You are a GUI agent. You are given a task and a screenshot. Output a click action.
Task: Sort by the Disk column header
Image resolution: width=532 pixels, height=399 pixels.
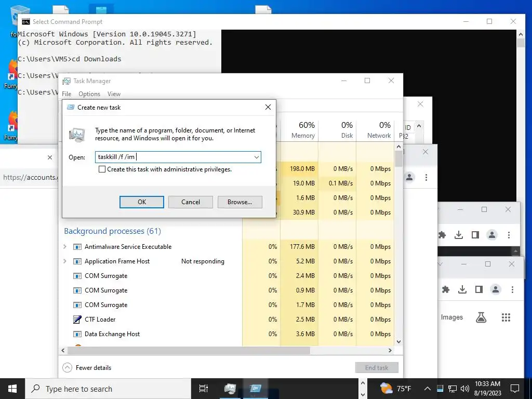coord(338,130)
